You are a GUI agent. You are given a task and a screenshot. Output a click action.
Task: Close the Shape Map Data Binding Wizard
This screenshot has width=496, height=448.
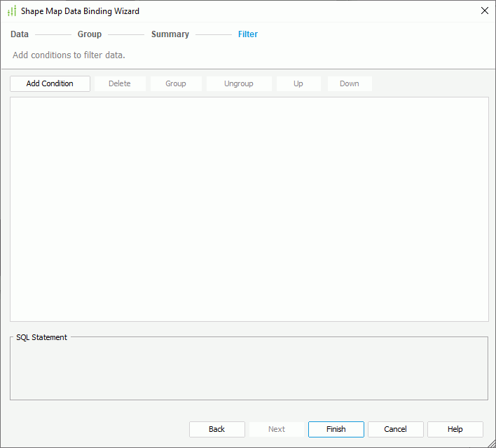[x=484, y=11]
